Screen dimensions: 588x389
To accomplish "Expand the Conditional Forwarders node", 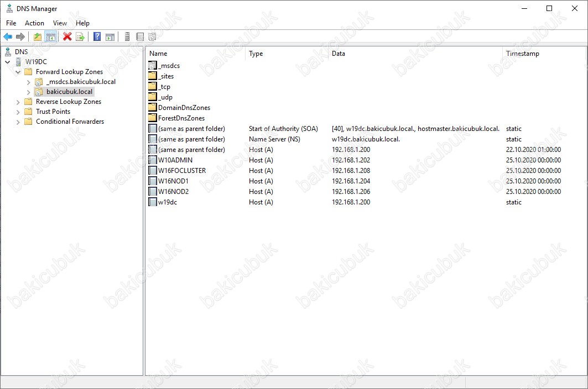I will tap(18, 122).
